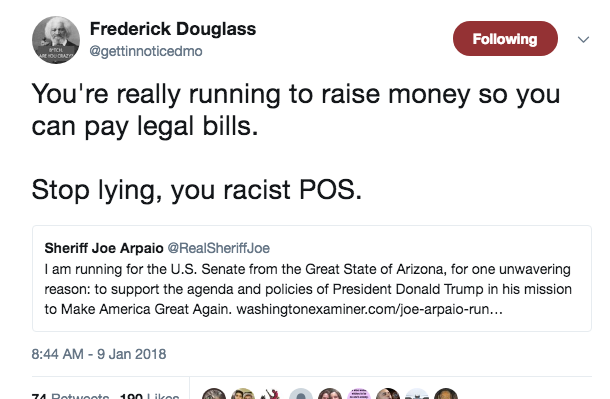Open the avatar just left of the pink one
The width and height of the screenshot is (610, 399).
pyautogui.click(x=330, y=394)
